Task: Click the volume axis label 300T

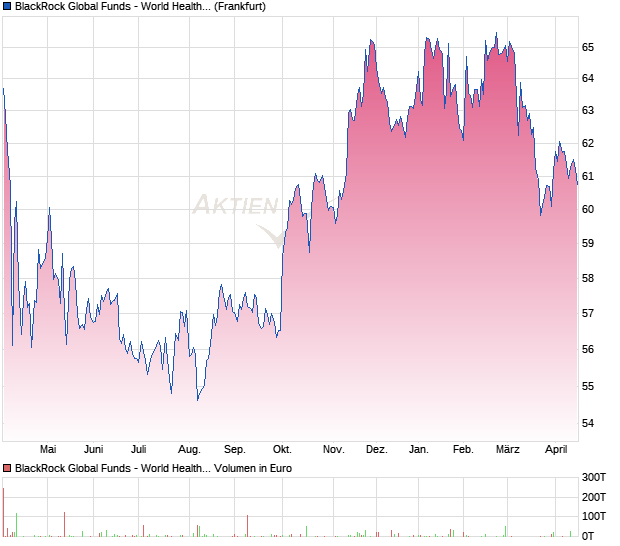Action: [594, 478]
